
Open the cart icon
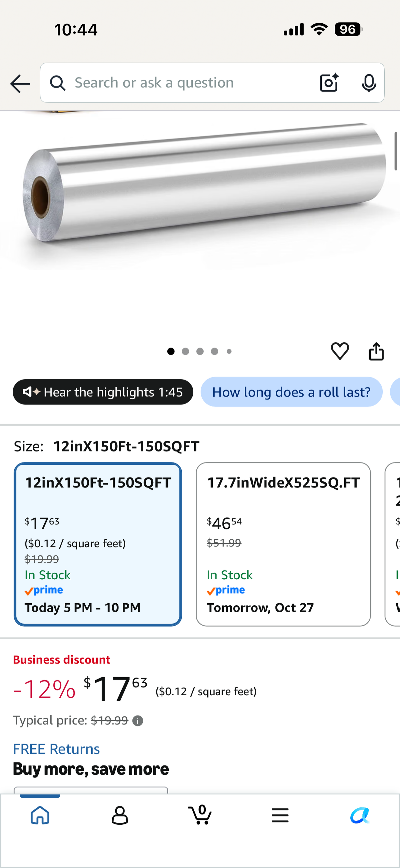coord(200,815)
